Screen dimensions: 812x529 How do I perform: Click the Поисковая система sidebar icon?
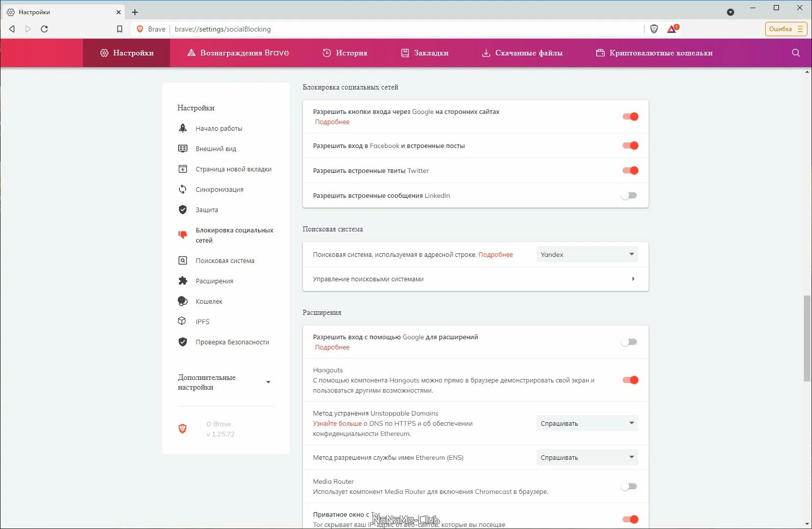183,260
